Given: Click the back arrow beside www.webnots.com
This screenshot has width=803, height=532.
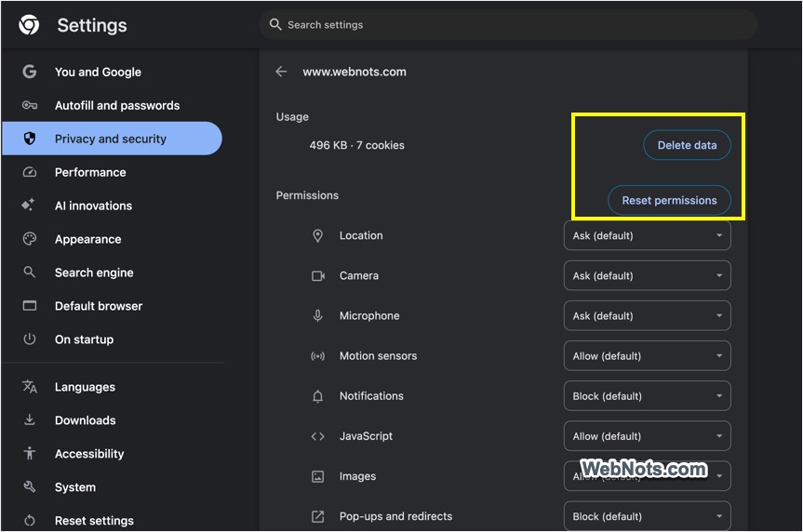Looking at the screenshot, I should click(281, 72).
